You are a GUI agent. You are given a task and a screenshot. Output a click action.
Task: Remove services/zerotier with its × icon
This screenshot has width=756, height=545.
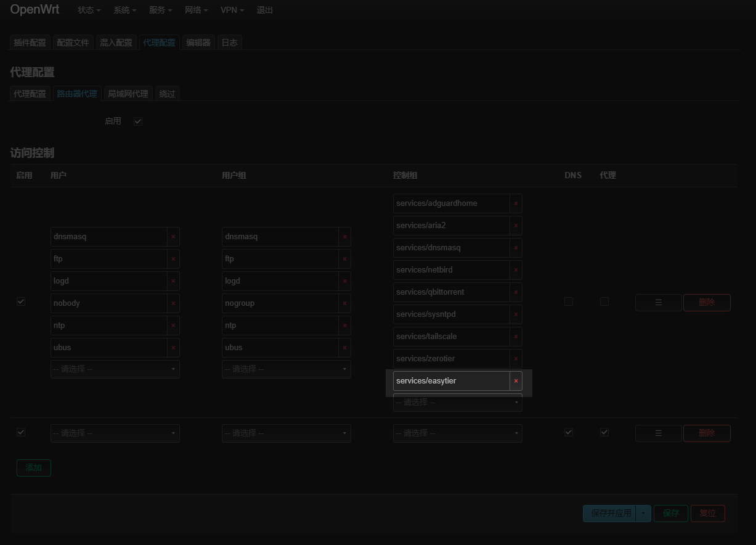click(516, 359)
